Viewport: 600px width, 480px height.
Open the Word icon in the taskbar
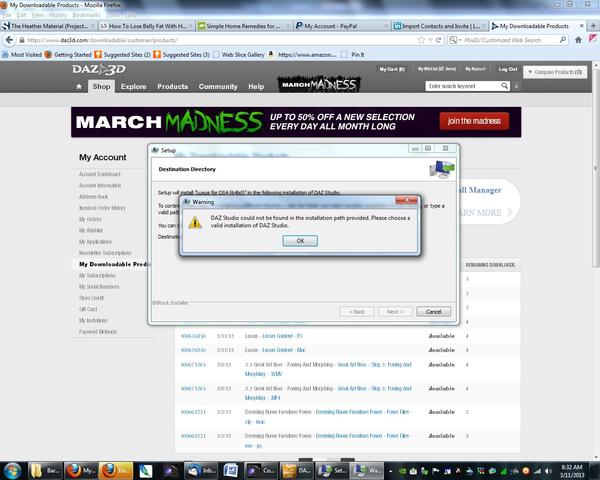pos(231,470)
